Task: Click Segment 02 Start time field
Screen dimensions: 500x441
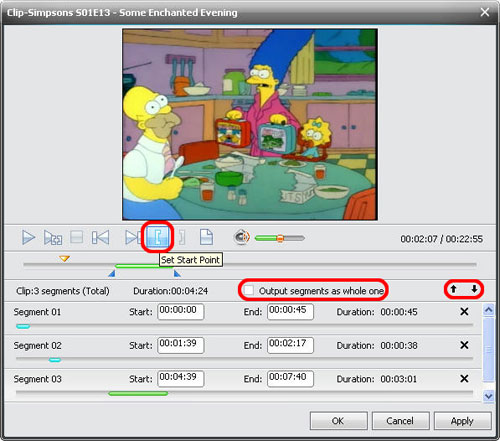Action: [181, 345]
